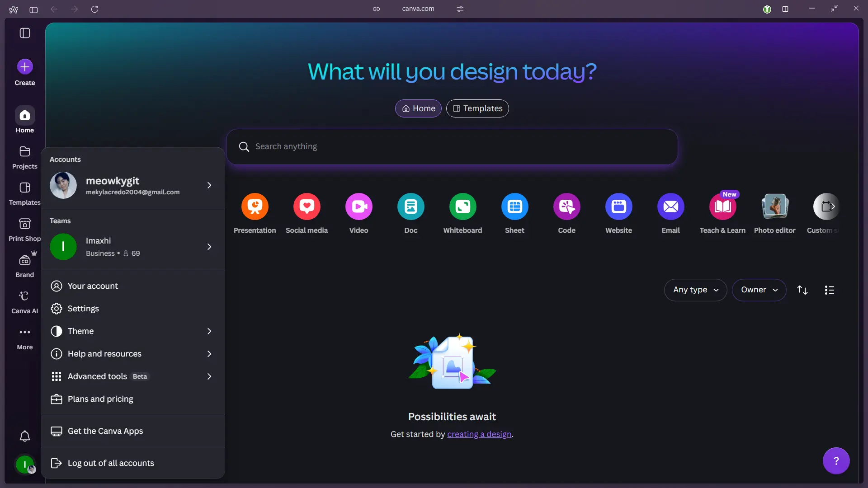Show more design types with the arrow
This screenshot has width=868, height=488.
coord(833,206)
